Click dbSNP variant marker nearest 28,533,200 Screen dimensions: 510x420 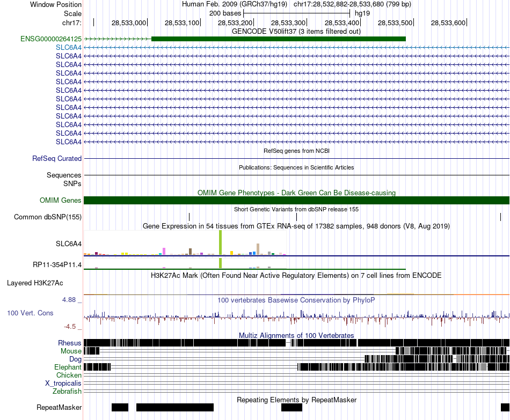(x=190, y=217)
